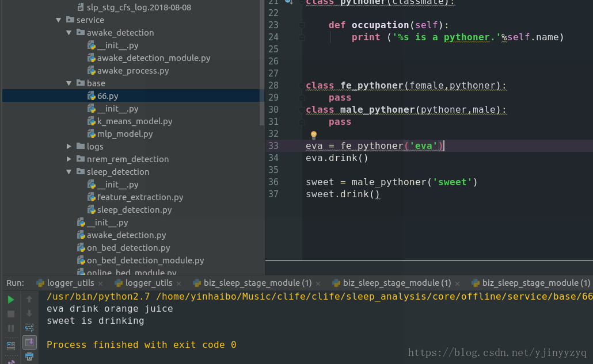Click the folder icon of awake_detection
Viewport: 593px width, 364px height.
tap(81, 32)
